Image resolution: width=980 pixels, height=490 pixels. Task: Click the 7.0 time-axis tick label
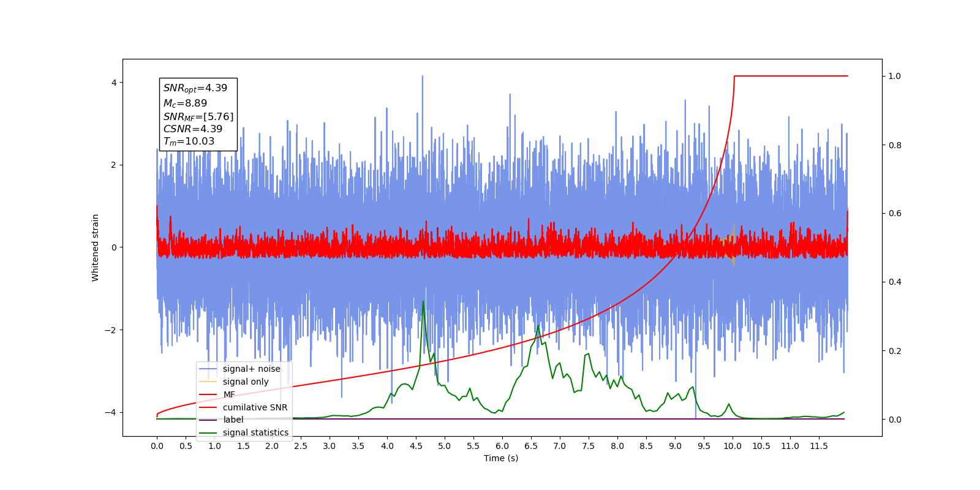(x=560, y=446)
